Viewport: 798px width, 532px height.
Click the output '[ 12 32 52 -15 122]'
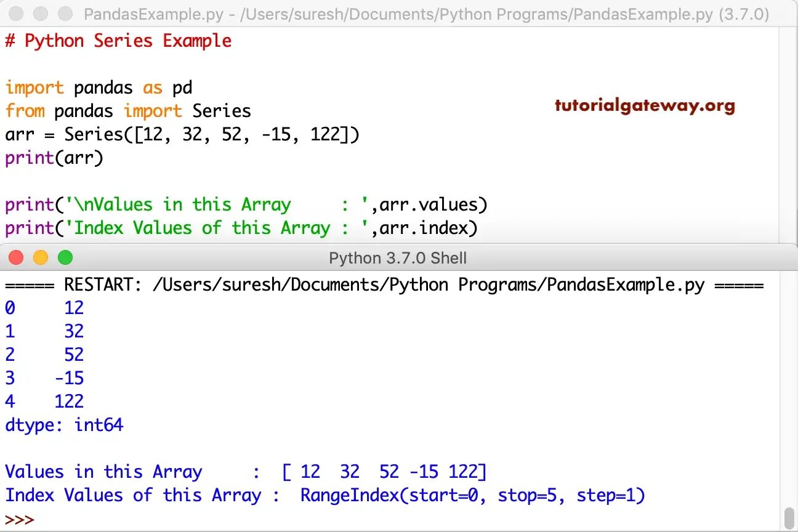click(x=384, y=472)
